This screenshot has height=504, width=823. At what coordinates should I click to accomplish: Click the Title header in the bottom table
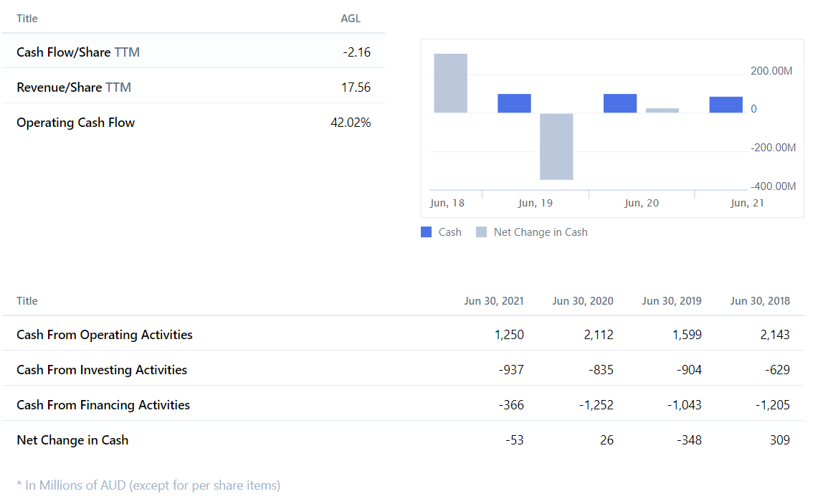27,301
